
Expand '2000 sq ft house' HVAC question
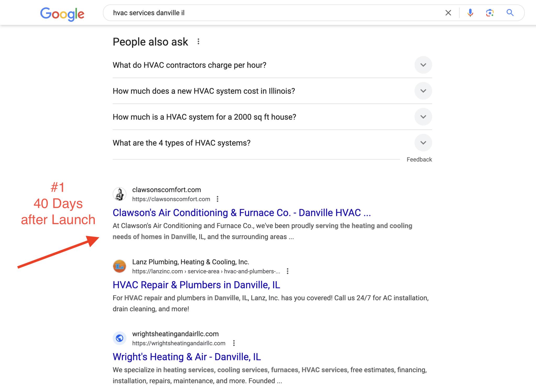pyautogui.click(x=272, y=117)
